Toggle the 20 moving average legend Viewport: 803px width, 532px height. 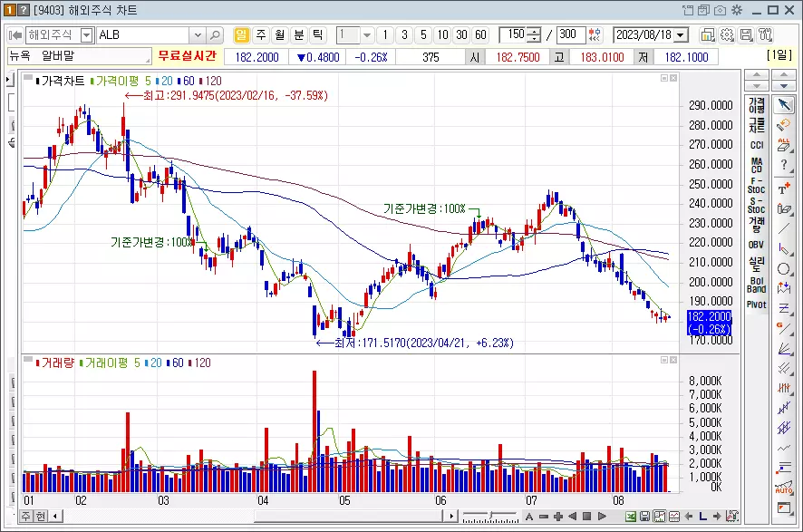(164, 81)
